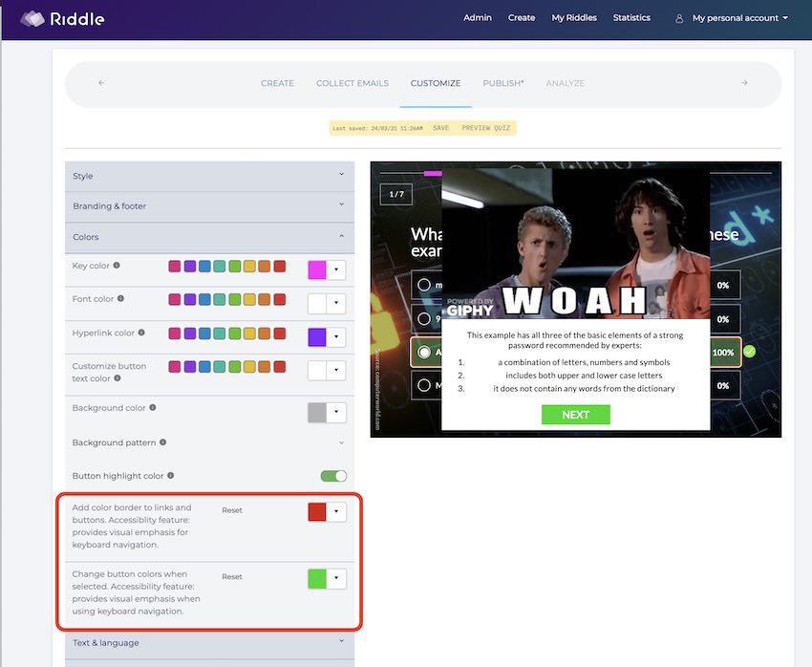Click the right arrow in the step navigation

tap(744, 83)
